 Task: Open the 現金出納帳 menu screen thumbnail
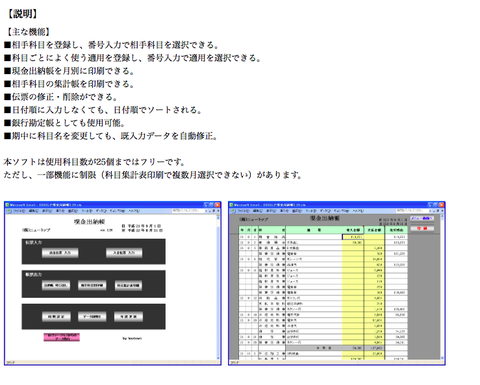[113, 283]
